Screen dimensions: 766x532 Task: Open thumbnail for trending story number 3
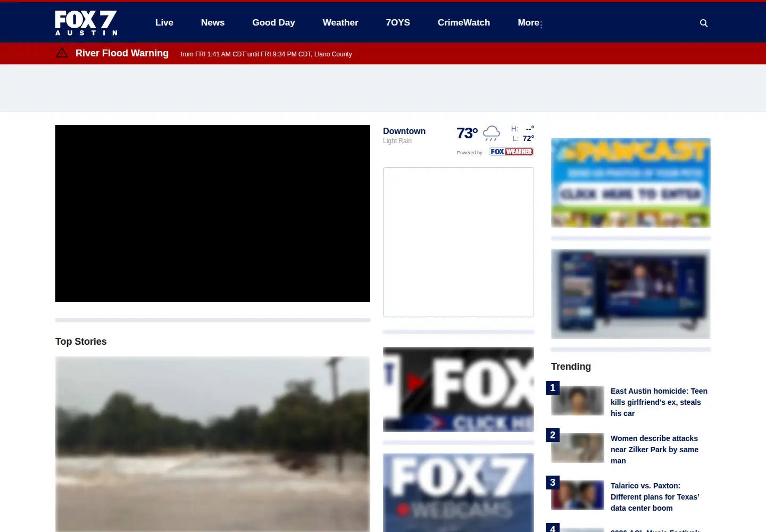(578, 495)
